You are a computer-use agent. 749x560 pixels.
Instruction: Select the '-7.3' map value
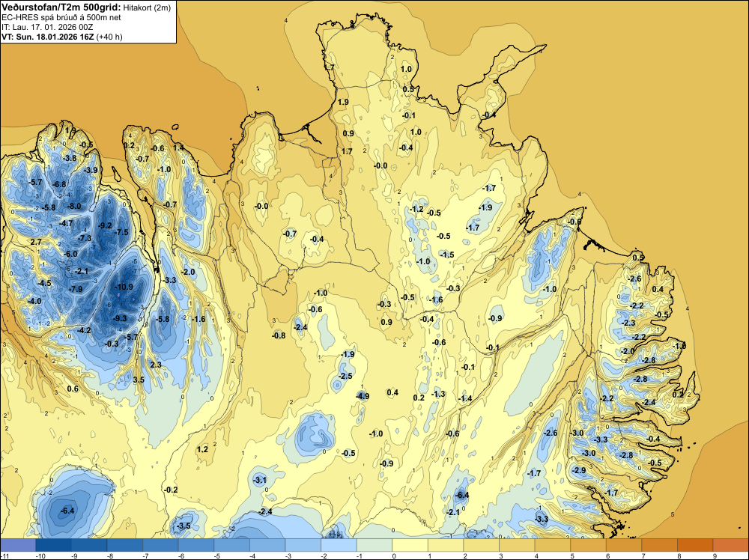click(x=84, y=238)
